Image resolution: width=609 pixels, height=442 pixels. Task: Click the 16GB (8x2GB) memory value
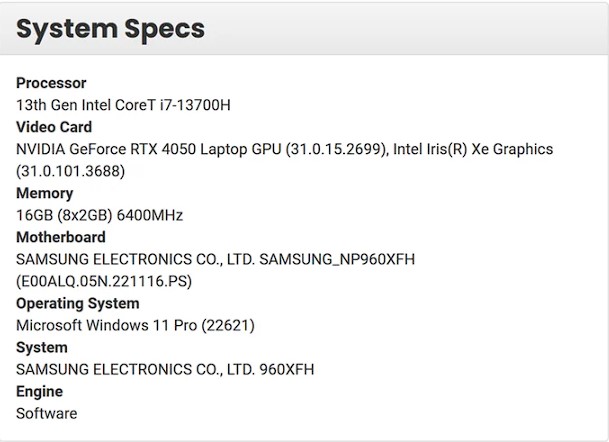click(64, 215)
